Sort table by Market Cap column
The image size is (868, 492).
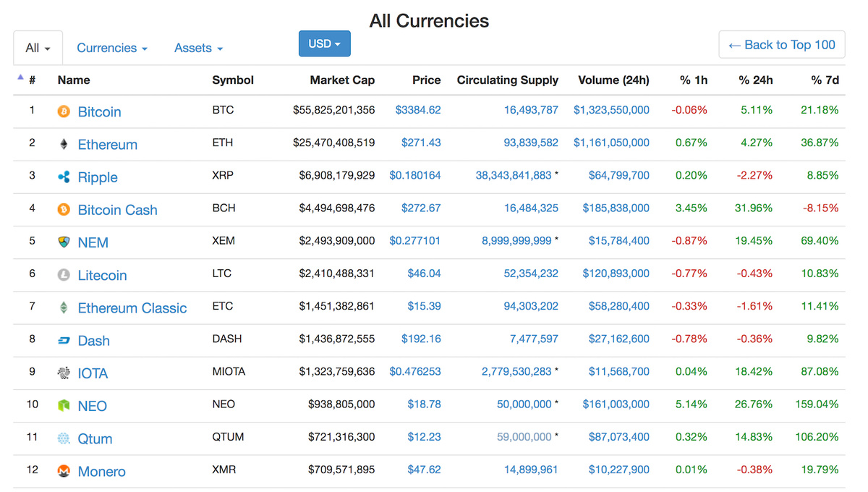coord(342,80)
